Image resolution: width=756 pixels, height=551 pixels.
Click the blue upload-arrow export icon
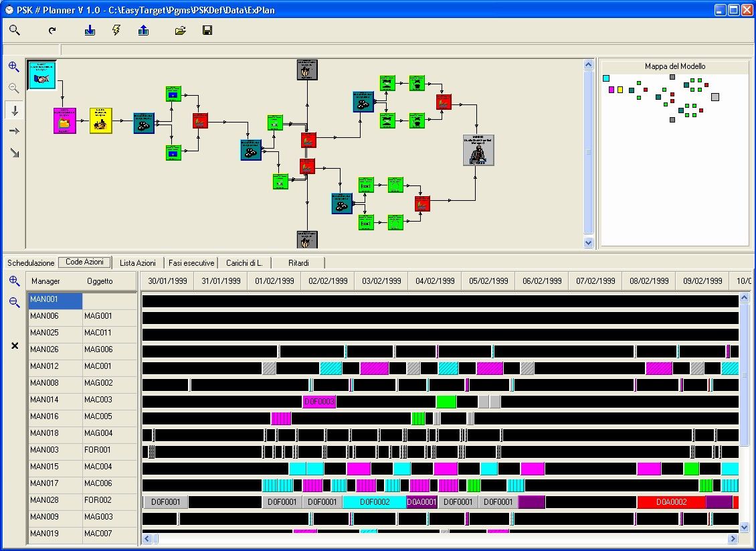pyautogui.click(x=143, y=30)
